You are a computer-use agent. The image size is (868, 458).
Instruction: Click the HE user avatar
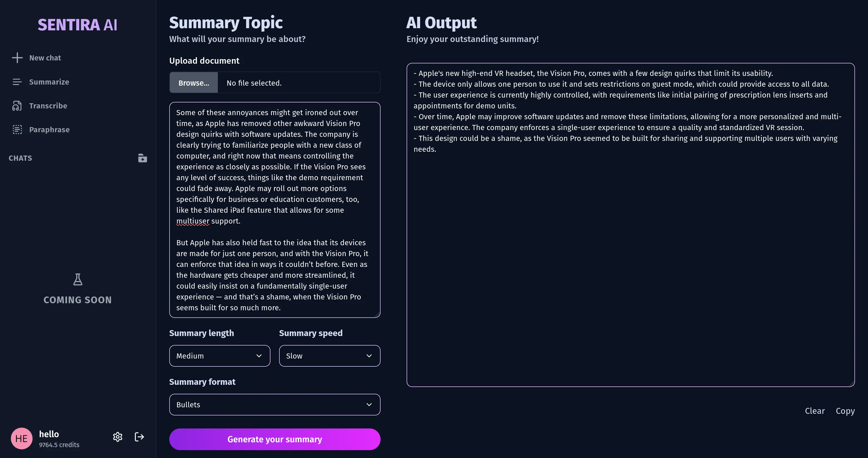pos(21,438)
